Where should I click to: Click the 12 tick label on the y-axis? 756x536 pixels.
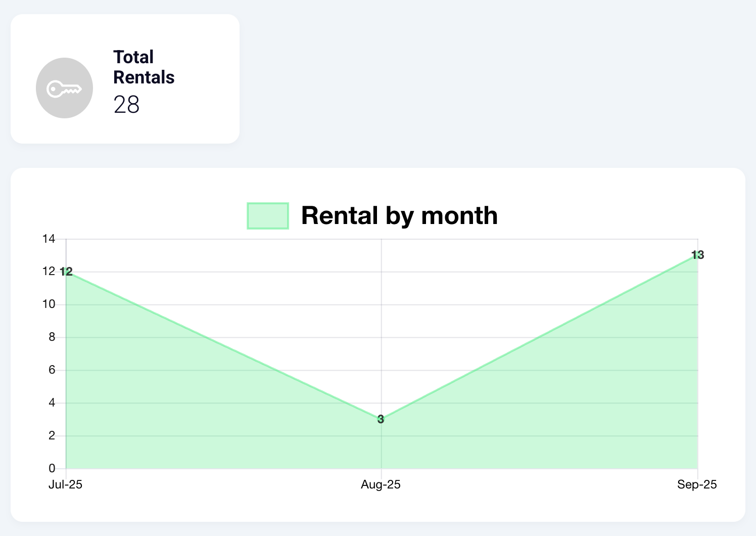coord(49,272)
